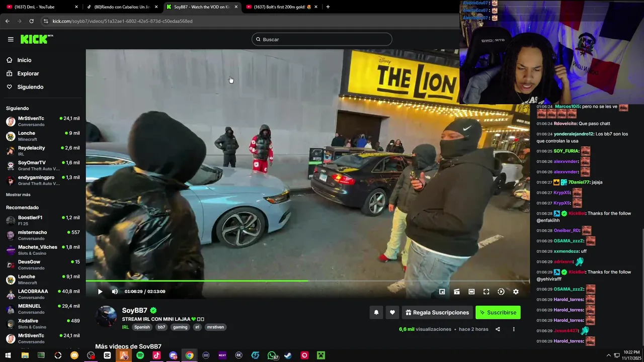Show hidden system tray icons
This screenshot has width=644, height=362.
tap(609, 355)
